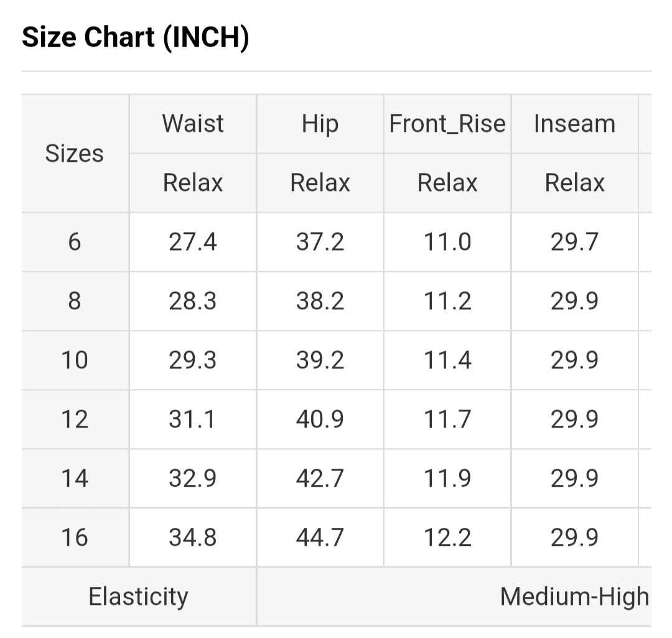Select size 10 row label
The image size is (672, 638).
pos(75,360)
